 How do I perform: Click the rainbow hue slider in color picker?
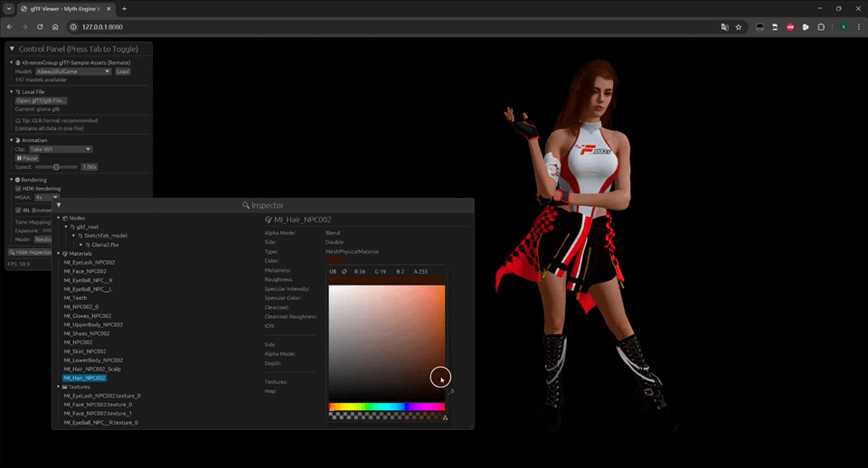coord(386,407)
